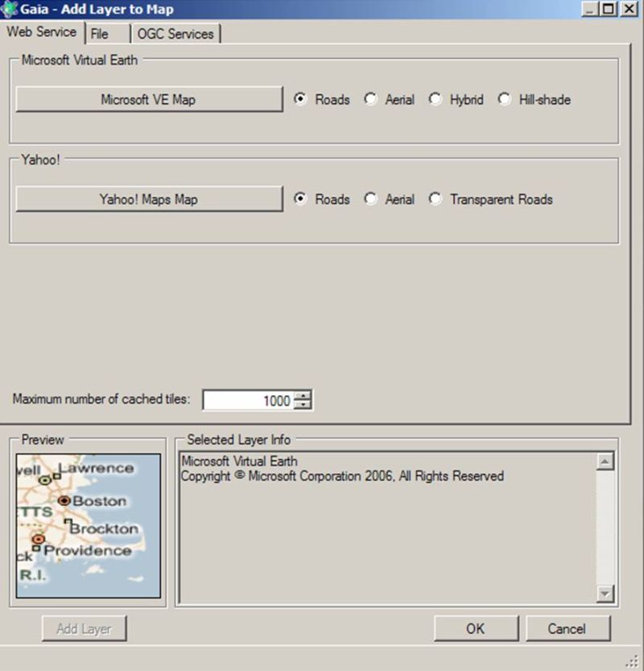
Task: Open the File tab
Action: (107, 34)
